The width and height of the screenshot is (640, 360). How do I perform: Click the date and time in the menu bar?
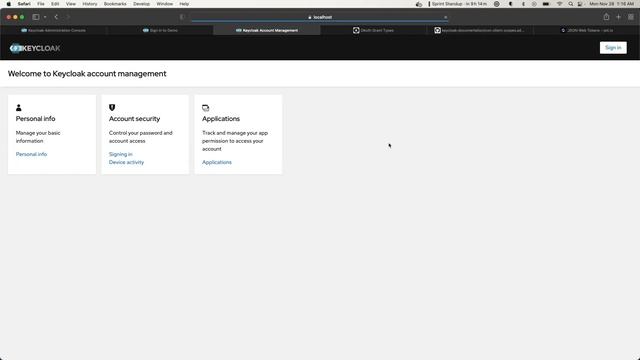pos(611,4)
